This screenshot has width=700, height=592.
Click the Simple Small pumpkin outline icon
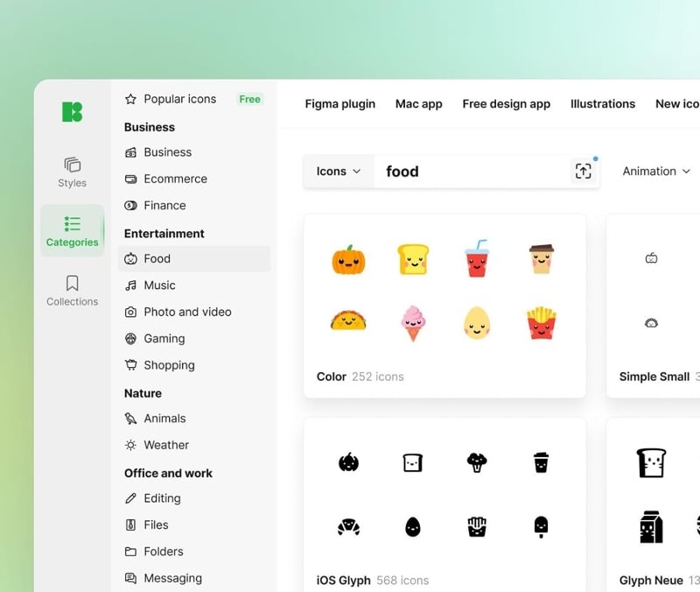(x=651, y=257)
